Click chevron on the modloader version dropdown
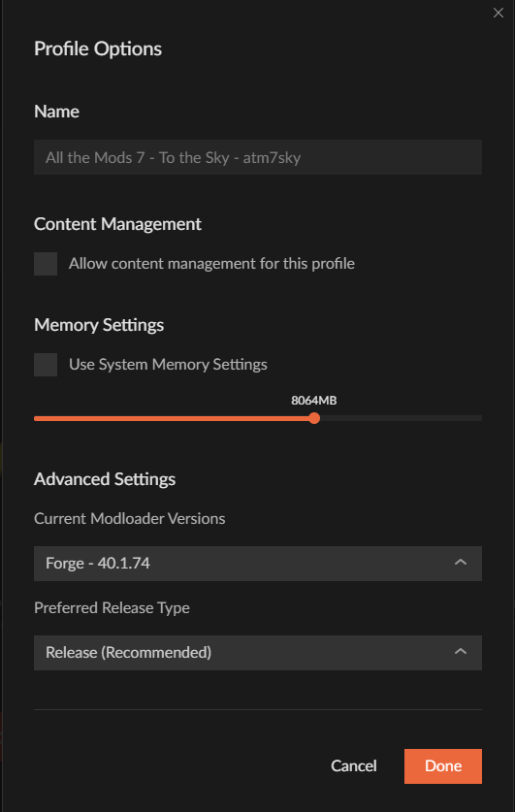Image resolution: width=515 pixels, height=812 pixels. tap(460, 563)
